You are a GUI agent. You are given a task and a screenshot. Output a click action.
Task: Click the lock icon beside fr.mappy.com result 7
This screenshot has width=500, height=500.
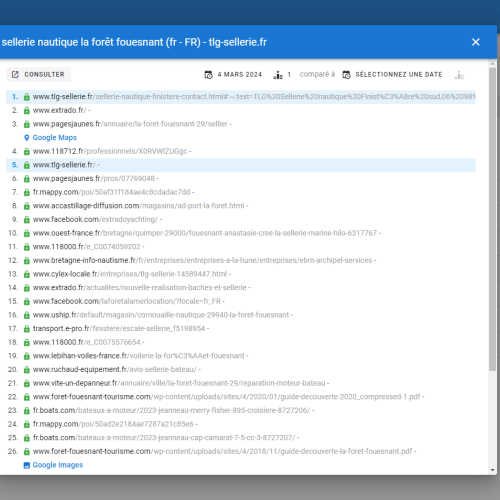tap(27, 193)
